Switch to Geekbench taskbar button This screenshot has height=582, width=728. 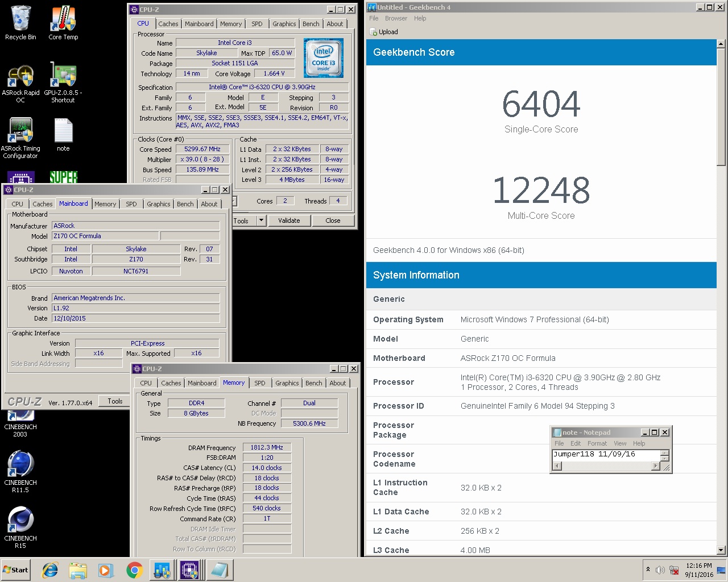tap(162, 570)
